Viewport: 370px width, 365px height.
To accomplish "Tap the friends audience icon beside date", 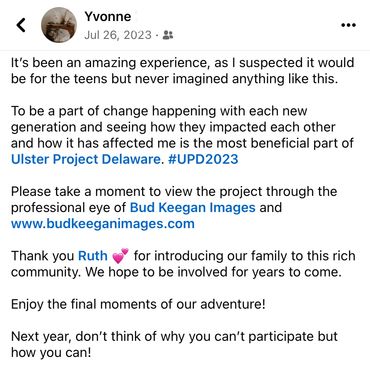I will [168, 35].
